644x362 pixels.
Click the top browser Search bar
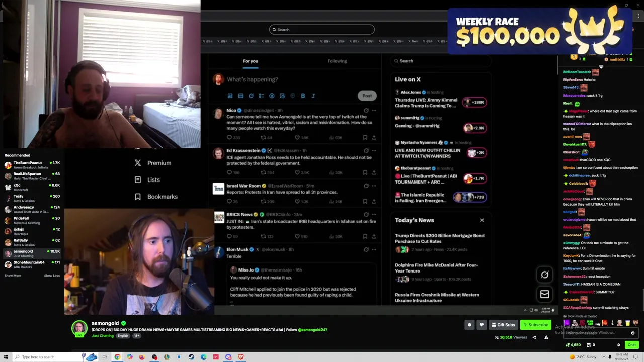click(322, 30)
